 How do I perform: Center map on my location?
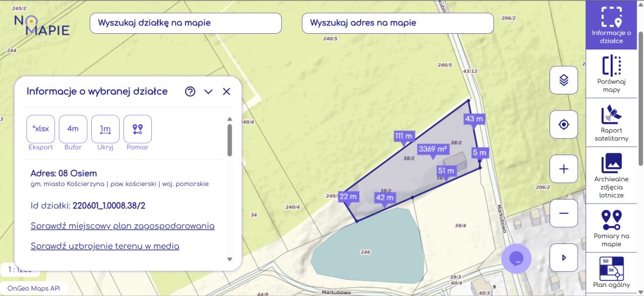[x=564, y=124]
